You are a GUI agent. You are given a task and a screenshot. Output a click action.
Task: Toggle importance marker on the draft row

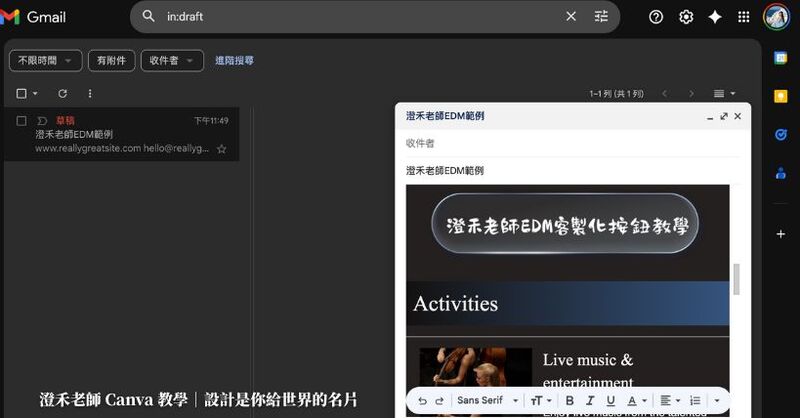42,121
